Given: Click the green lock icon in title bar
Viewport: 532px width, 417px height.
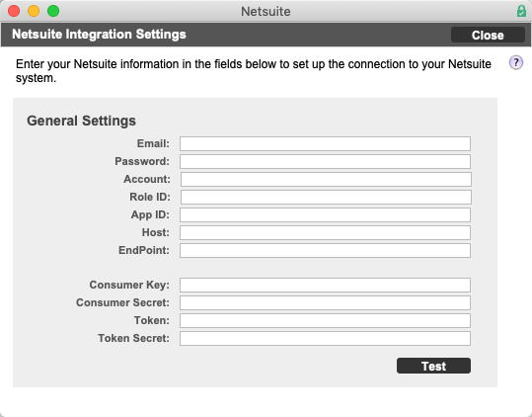Looking at the screenshot, I should [521, 11].
